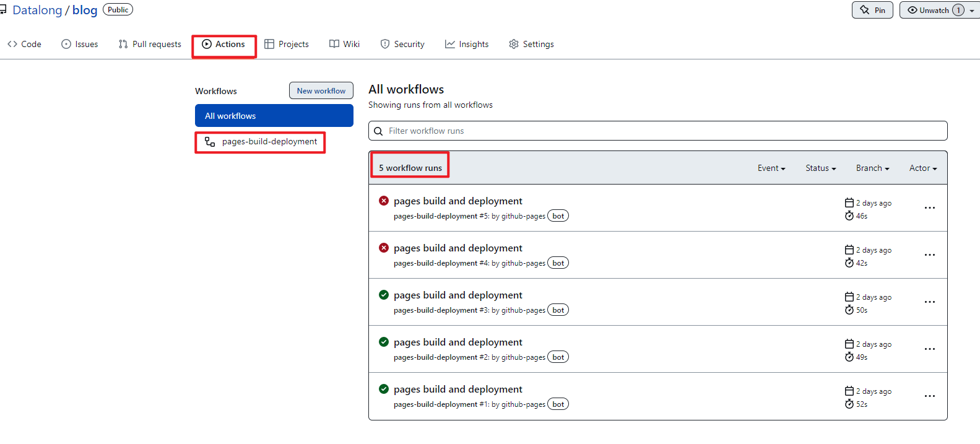Expand the Branch filter dropdown
The width and height of the screenshot is (980, 444).
(x=873, y=168)
